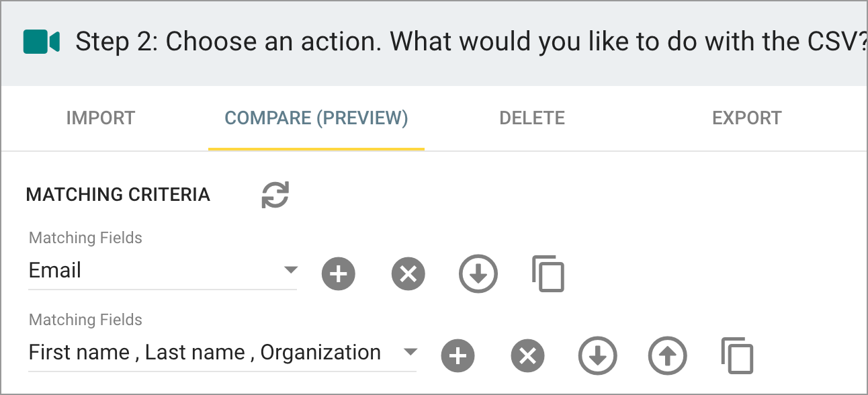Image resolution: width=868 pixels, height=395 pixels.
Task: Go to the Export tab
Action: click(x=747, y=118)
